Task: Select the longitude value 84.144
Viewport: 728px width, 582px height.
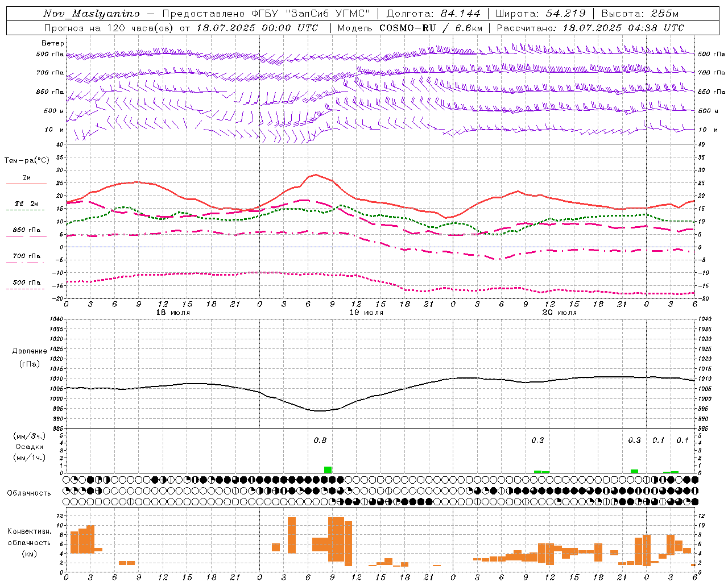Action: click(460, 14)
